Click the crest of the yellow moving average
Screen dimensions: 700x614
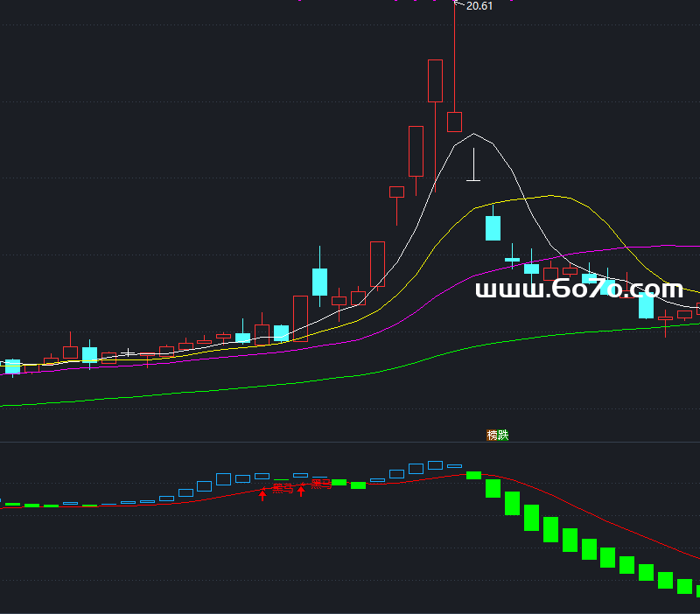(x=549, y=196)
